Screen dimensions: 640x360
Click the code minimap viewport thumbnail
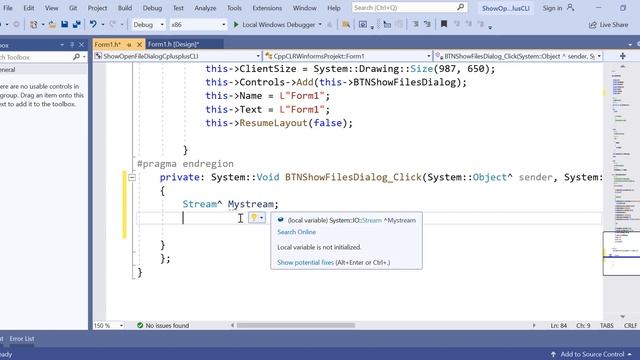621,253
